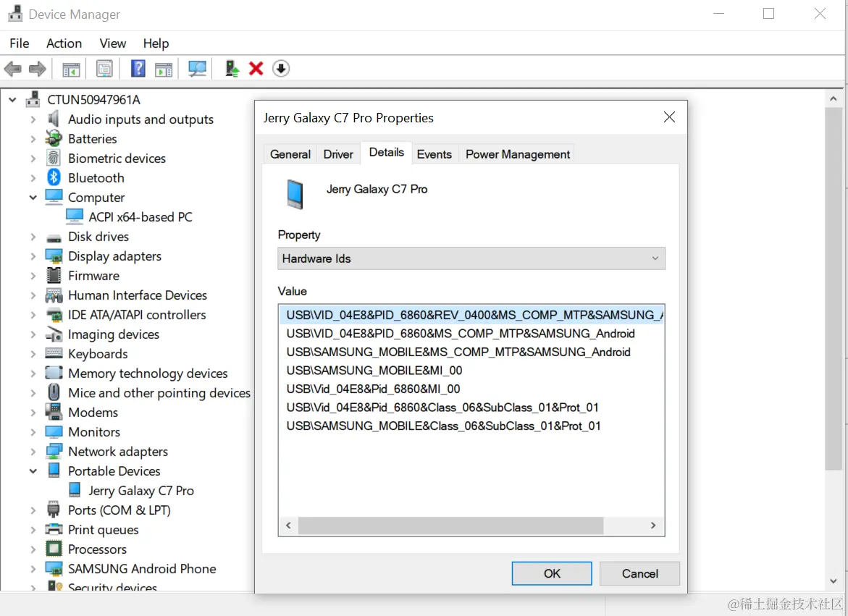Viewport: 848px width, 616px height.
Task: Click Device Manager vertical scrollbar up arrow
Action: [x=833, y=99]
